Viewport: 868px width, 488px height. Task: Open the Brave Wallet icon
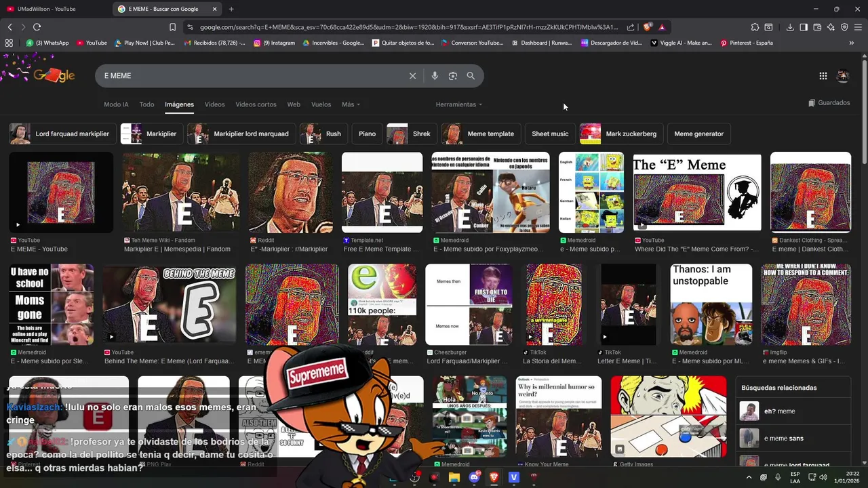pos(817,27)
